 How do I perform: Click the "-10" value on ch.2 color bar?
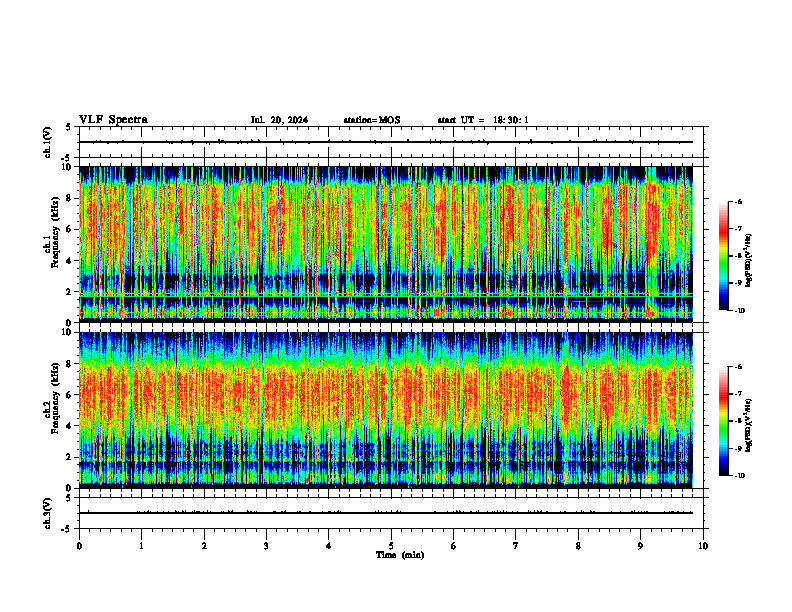(740, 476)
